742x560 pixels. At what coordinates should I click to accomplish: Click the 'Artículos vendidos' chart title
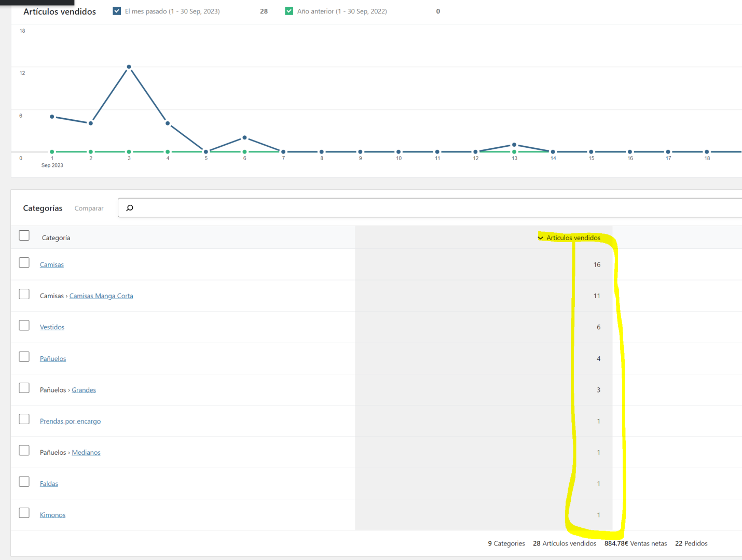(x=60, y=11)
